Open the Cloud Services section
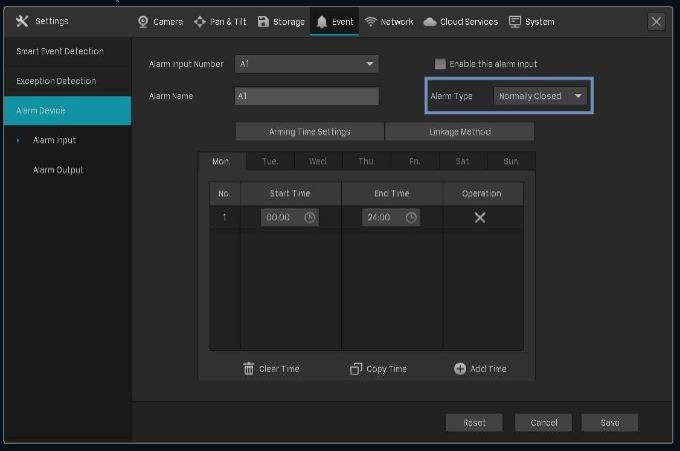The width and height of the screenshot is (680, 451). pos(460,21)
